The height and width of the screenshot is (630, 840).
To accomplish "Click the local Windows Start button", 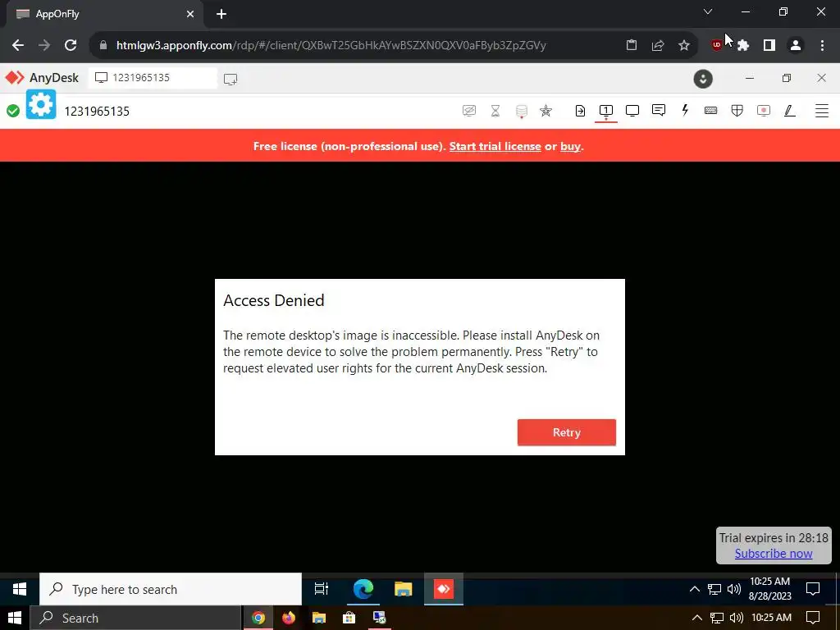I will coord(15,619).
